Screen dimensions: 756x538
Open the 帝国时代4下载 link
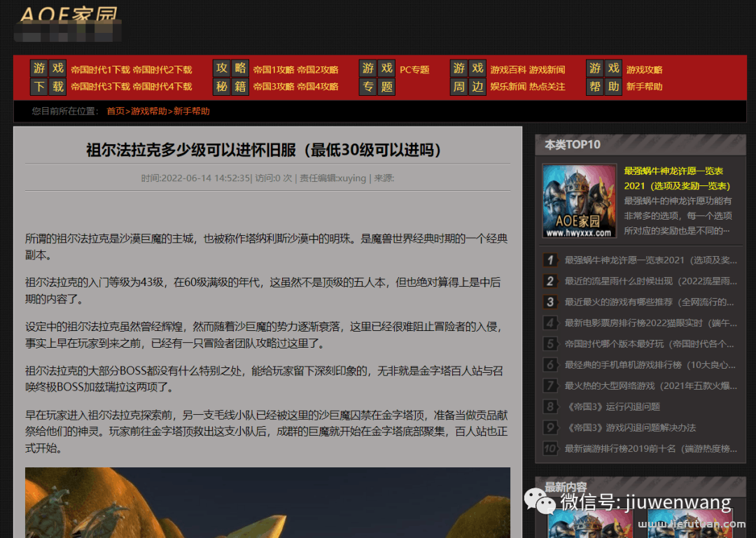coord(162,87)
